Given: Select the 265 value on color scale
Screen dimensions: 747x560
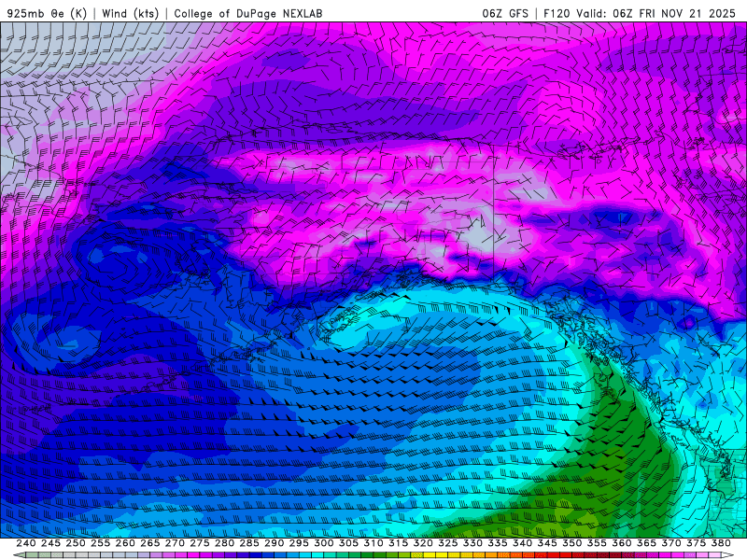Looking at the screenshot, I should tap(150, 543).
